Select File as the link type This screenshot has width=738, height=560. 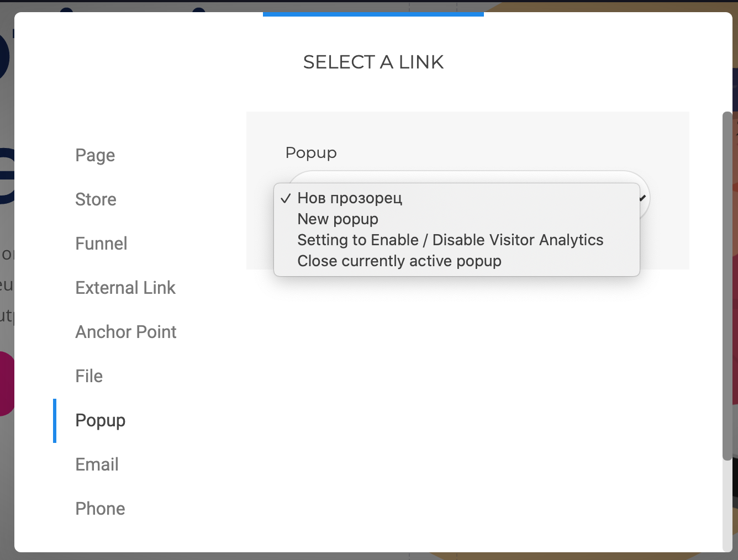[x=89, y=376]
